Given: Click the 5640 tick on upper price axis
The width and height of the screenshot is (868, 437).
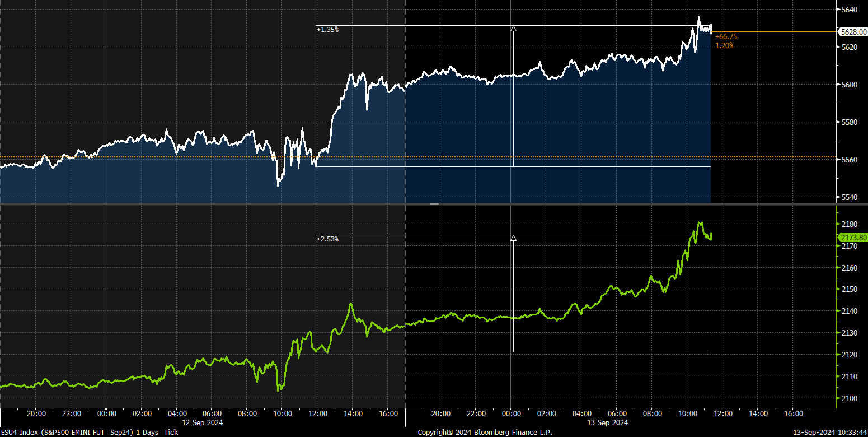Looking at the screenshot, I should (x=850, y=10).
